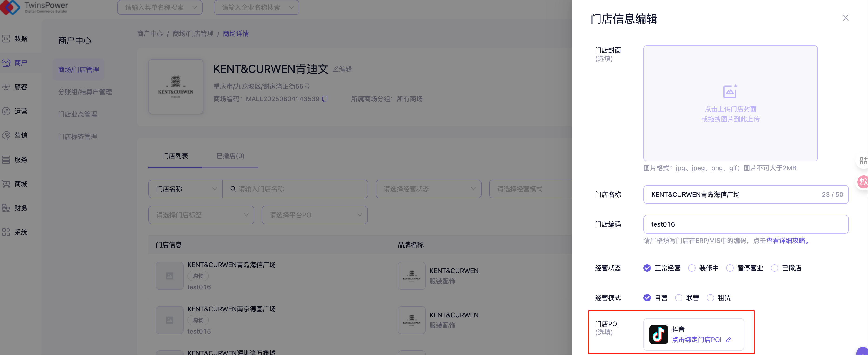This screenshot has width=868, height=355.
Task: Expand the 请选择经营状态 dropdown
Action: coord(428,189)
